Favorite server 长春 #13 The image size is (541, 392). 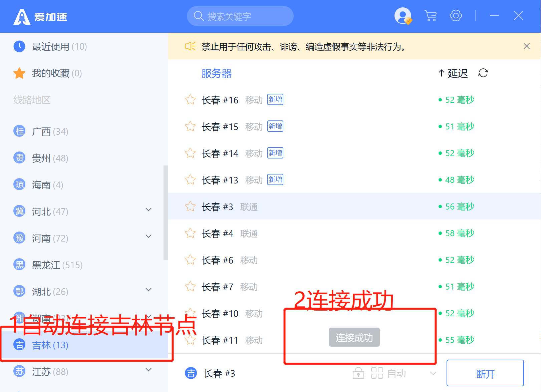pyautogui.click(x=190, y=180)
